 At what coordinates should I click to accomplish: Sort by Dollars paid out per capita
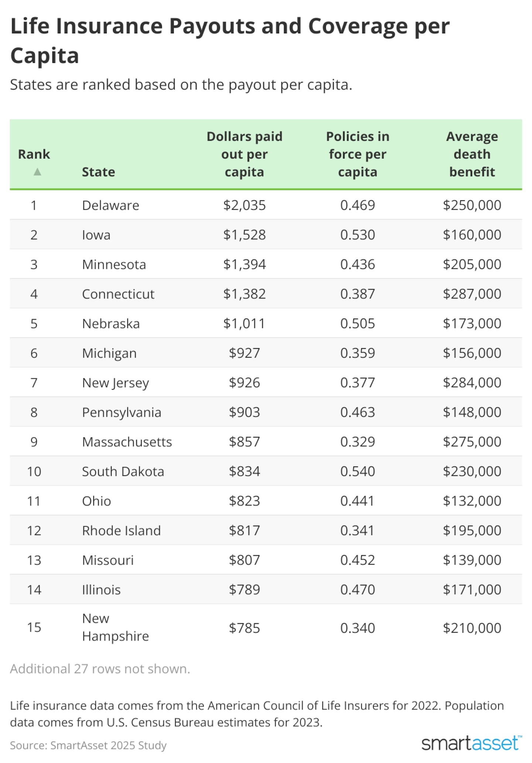244,154
